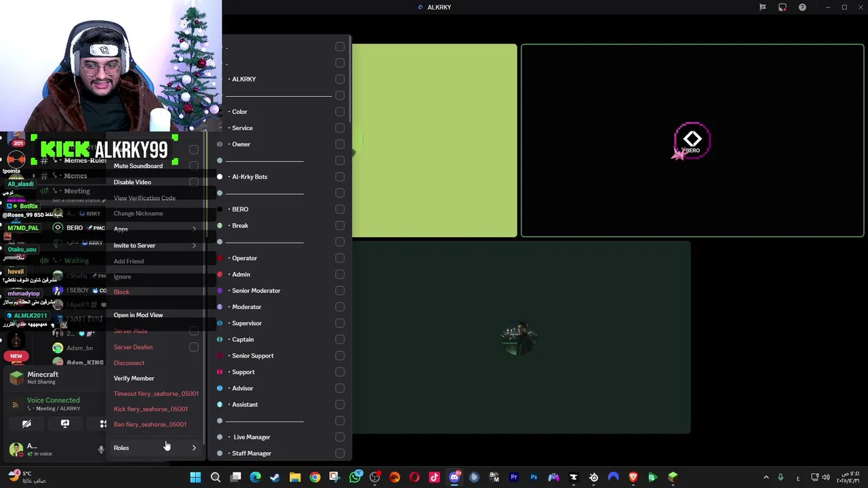Open SteelSeries app from taskbar
Viewport: 868px width, 488px height.
pyautogui.click(x=593, y=477)
